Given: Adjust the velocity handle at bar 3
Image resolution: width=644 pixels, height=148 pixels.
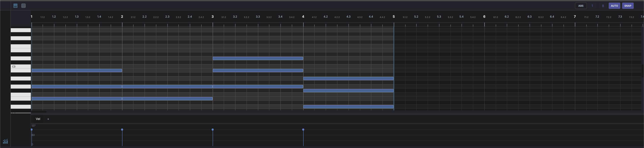Looking at the screenshot, I should 212,130.
